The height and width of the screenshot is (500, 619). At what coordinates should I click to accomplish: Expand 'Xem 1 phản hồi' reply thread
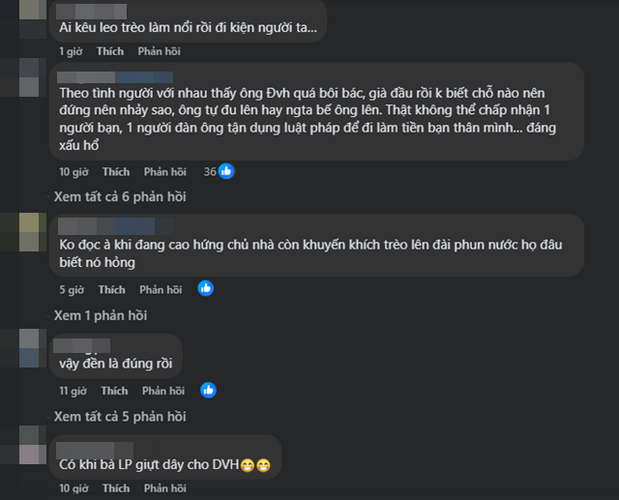[100, 315]
